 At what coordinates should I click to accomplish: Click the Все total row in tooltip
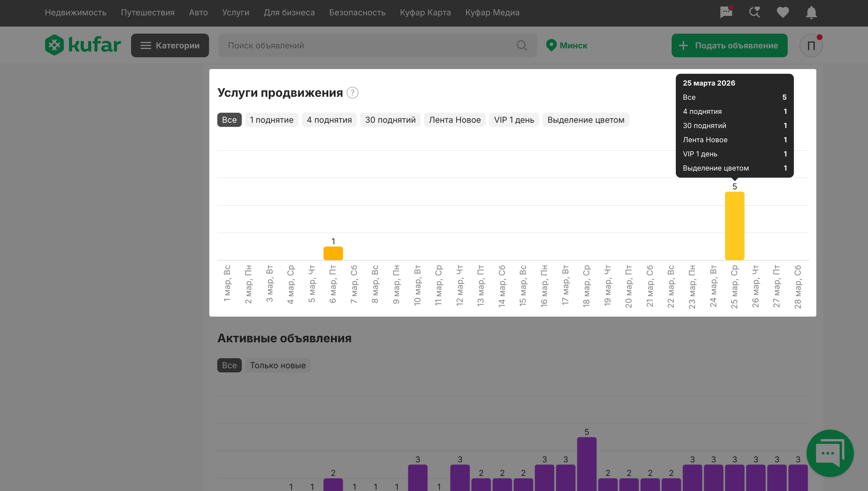735,97
